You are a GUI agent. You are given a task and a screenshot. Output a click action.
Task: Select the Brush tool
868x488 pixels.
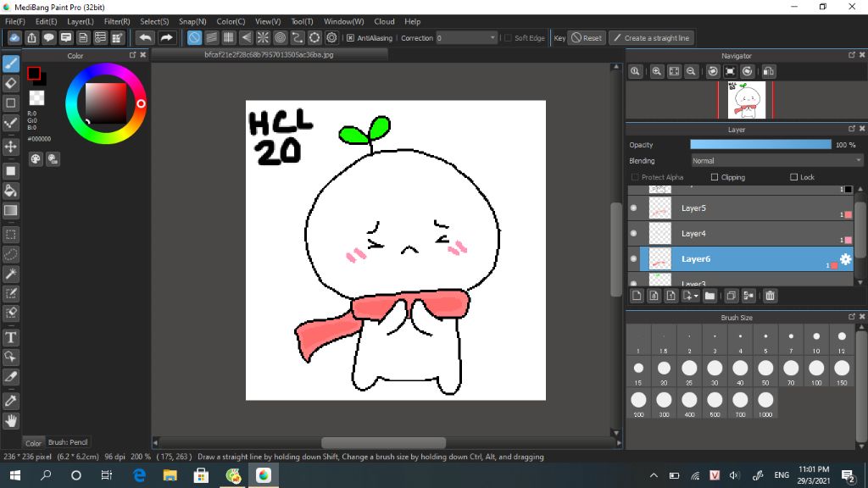11,64
